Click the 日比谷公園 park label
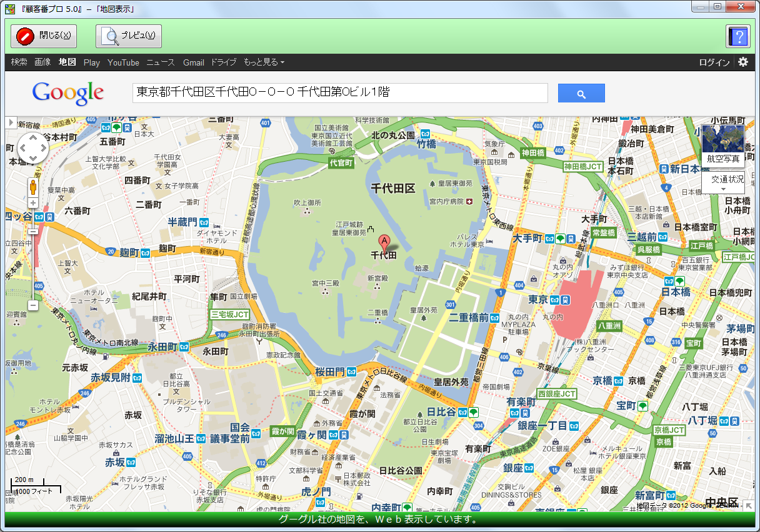Viewport: 760px width, 532px height. [x=401, y=470]
